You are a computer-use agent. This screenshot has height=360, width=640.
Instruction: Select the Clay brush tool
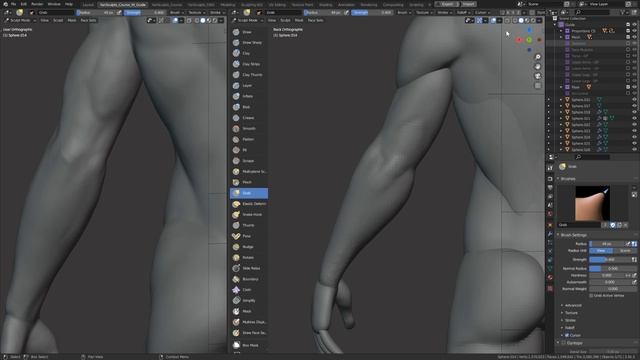(249, 53)
